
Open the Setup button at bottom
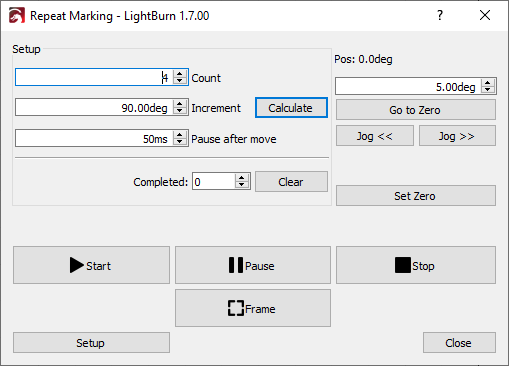point(91,342)
